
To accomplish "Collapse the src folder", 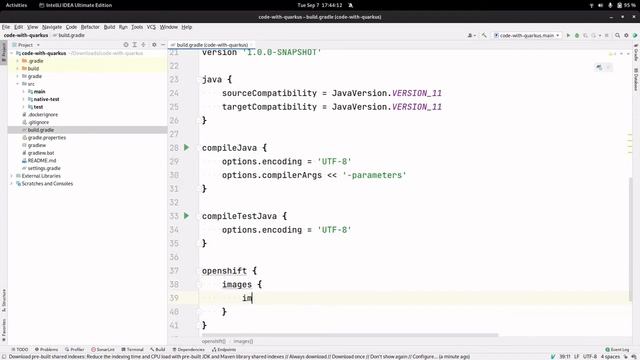I will [x=18, y=84].
